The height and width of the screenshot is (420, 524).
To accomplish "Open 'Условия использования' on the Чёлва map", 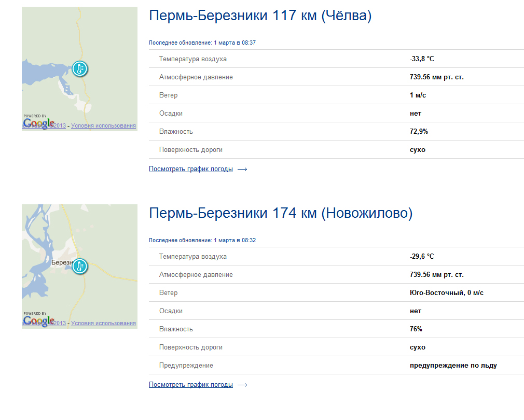I will (103, 125).
